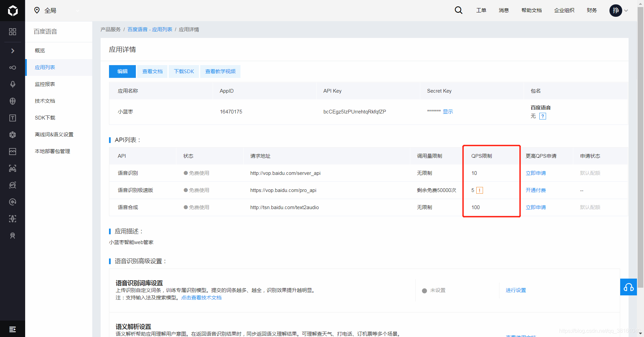Open 财务 in top navigation

[592, 10]
